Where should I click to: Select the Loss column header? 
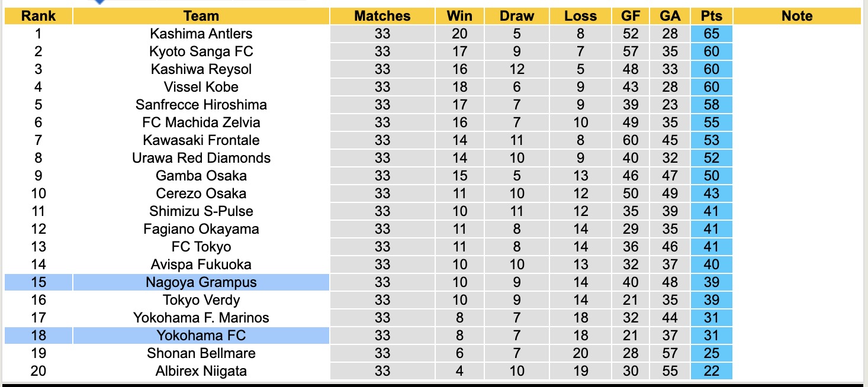click(581, 16)
